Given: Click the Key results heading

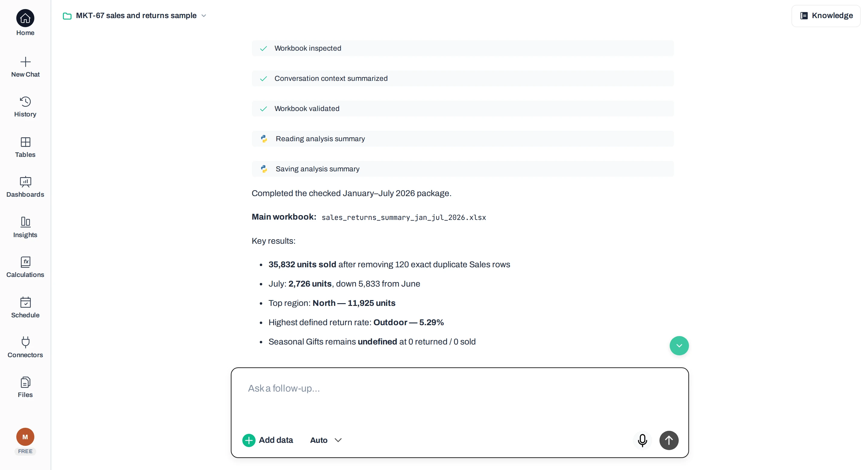Looking at the screenshot, I should [273, 241].
